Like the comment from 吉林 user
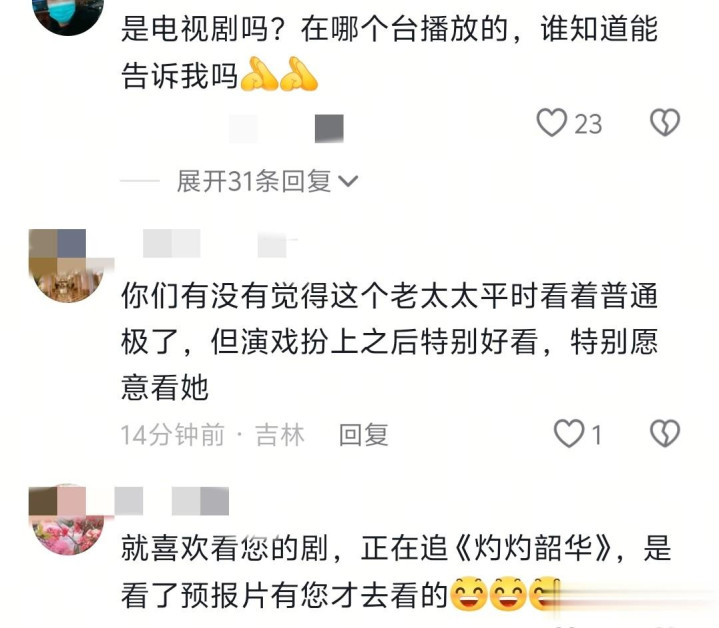The height and width of the screenshot is (628, 719). coord(569,434)
